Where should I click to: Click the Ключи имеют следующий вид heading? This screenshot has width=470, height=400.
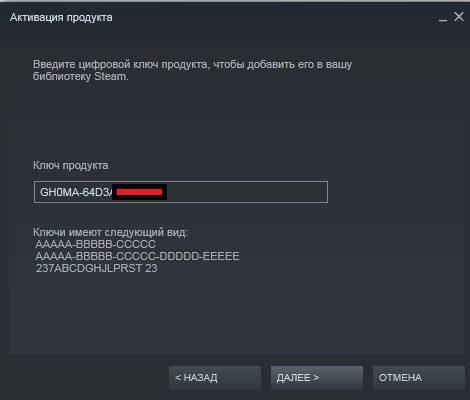point(110,232)
